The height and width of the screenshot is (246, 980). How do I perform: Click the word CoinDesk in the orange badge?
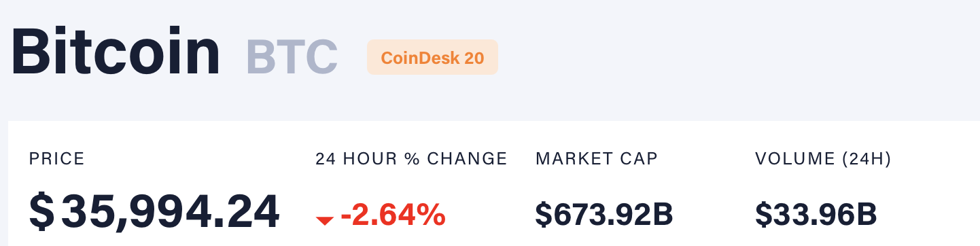click(419, 58)
